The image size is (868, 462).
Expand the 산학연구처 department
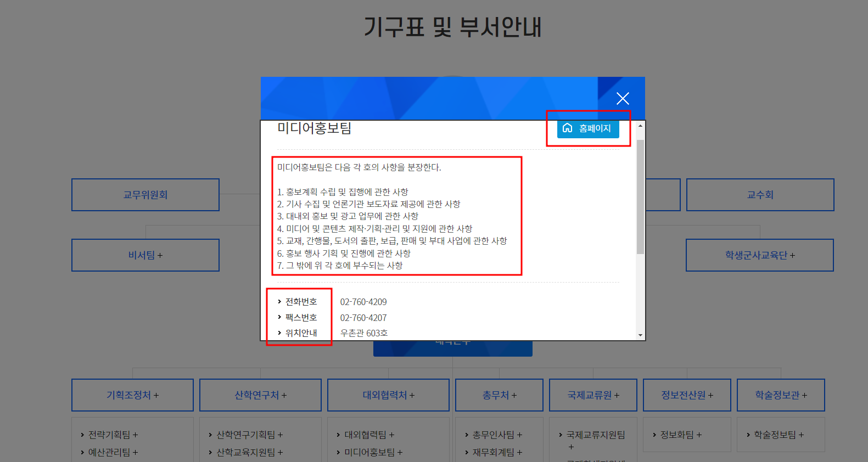(260, 395)
